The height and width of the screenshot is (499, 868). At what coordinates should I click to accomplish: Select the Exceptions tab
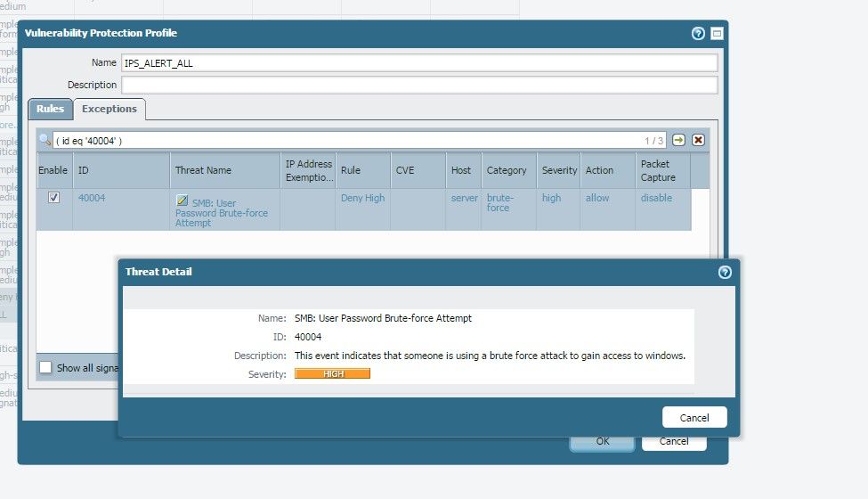pos(110,109)
